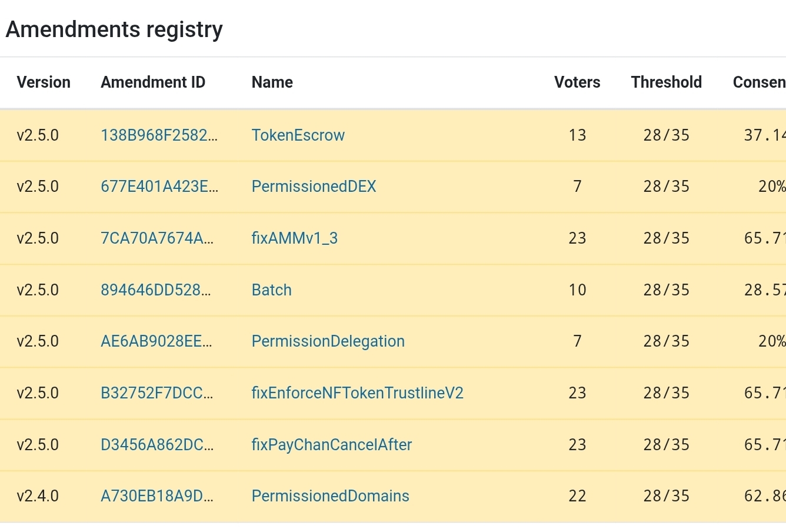Open amendment ID 894646DD528… link
The image size is (786, 532).
157,290
